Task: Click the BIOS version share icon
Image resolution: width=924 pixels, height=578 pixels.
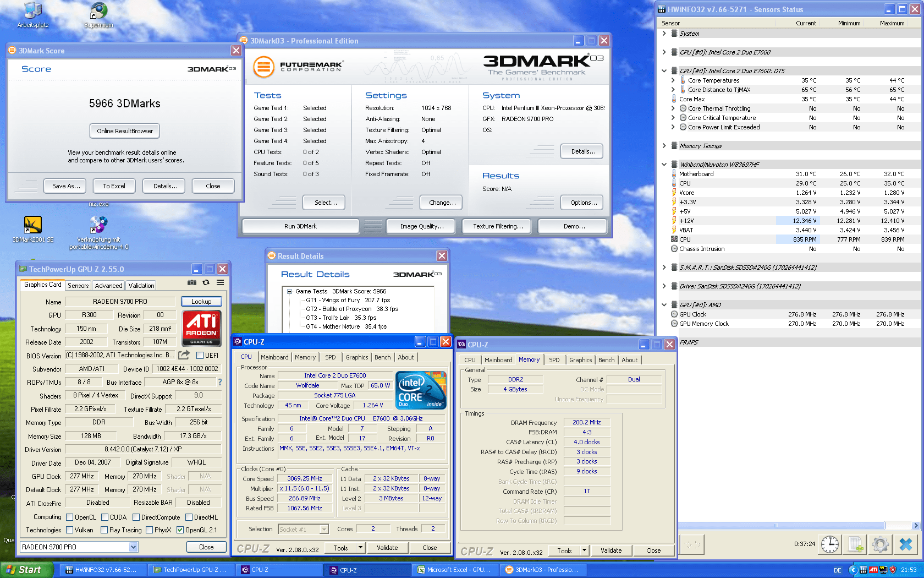Action: 184,355
